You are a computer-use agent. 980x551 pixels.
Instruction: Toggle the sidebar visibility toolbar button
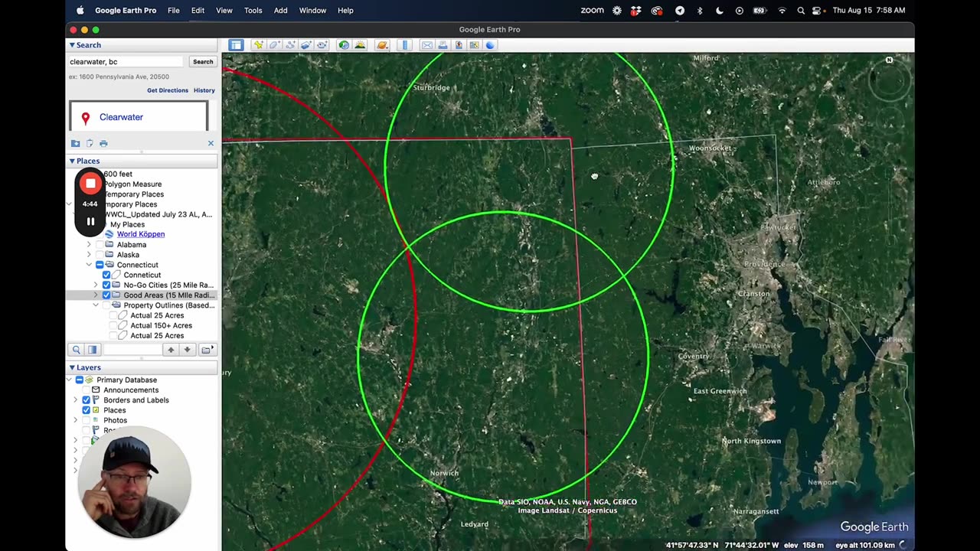point(236,45)
